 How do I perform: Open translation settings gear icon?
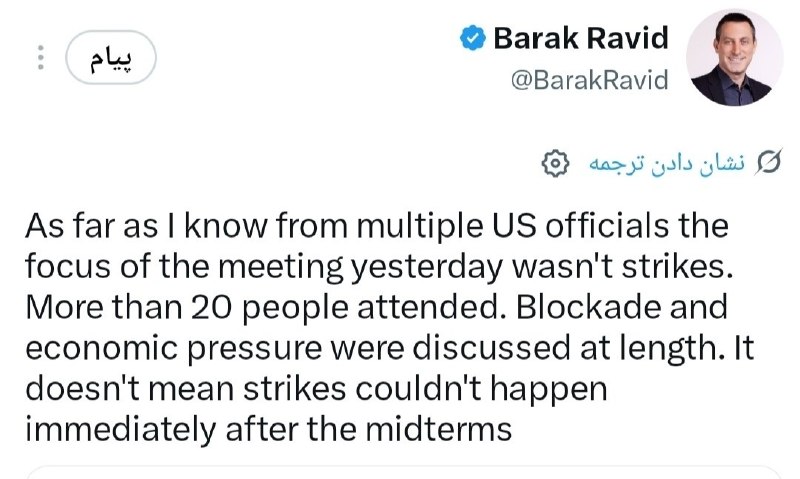[555, 163]
